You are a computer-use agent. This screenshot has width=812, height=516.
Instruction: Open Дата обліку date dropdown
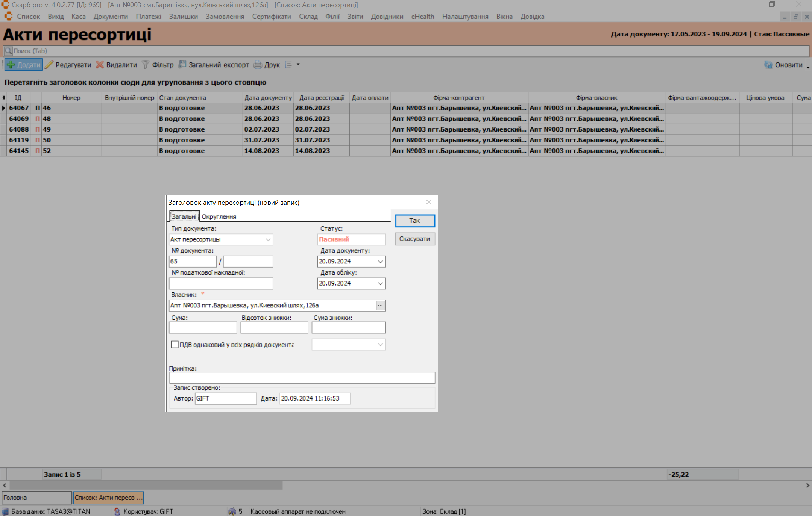tap(380, 283)
